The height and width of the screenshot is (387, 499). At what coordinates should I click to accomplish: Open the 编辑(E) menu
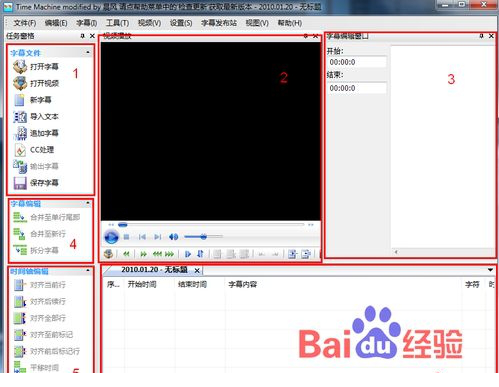56,23
